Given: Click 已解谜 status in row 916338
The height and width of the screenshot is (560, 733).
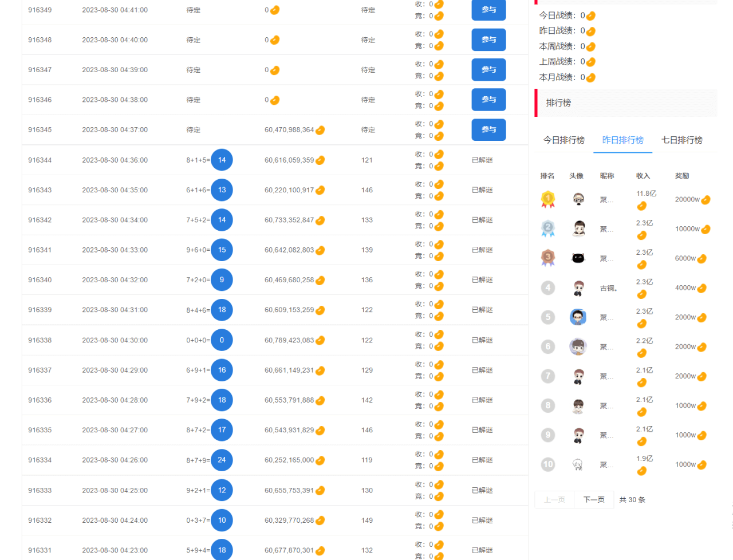Looking at the screenshot, I should coord(482,340).
